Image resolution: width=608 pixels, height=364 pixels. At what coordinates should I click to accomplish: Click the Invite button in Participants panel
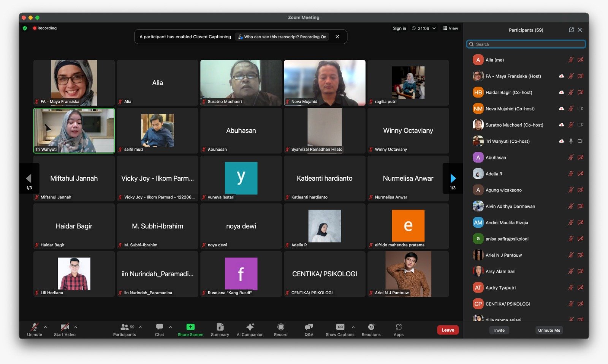point(499,330)
